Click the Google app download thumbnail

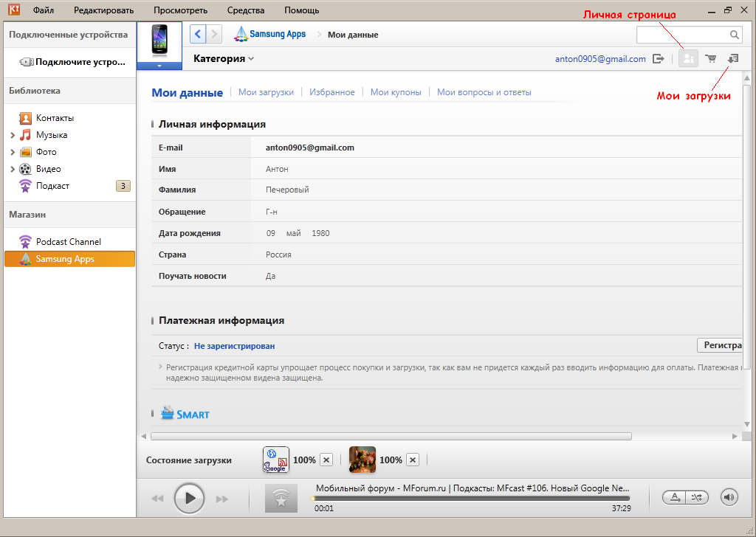point(276,460)
